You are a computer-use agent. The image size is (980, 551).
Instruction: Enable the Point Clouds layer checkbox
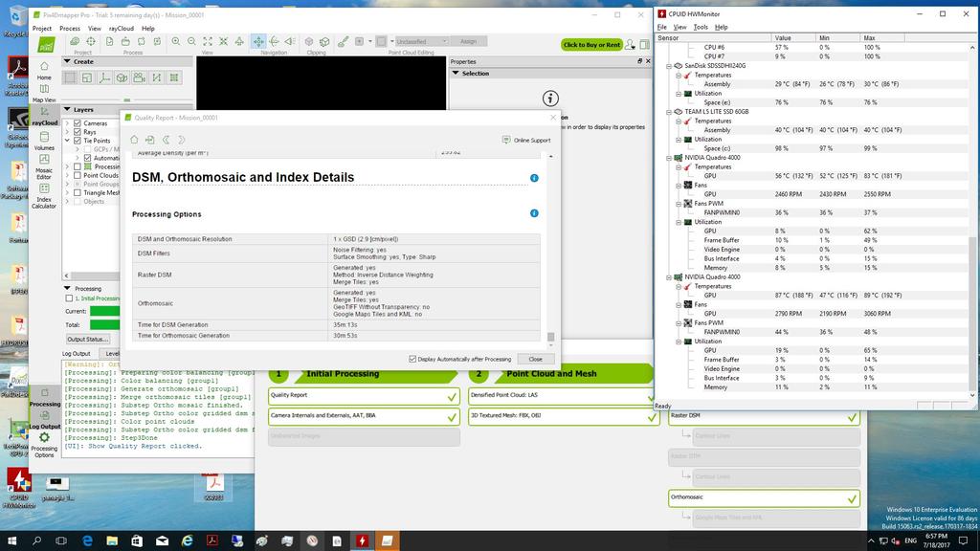78,176
